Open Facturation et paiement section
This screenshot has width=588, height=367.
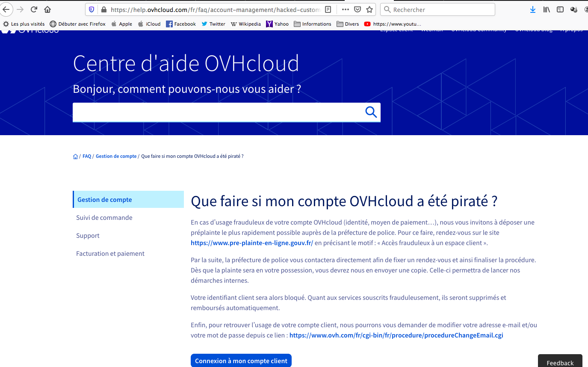[110, 253]
